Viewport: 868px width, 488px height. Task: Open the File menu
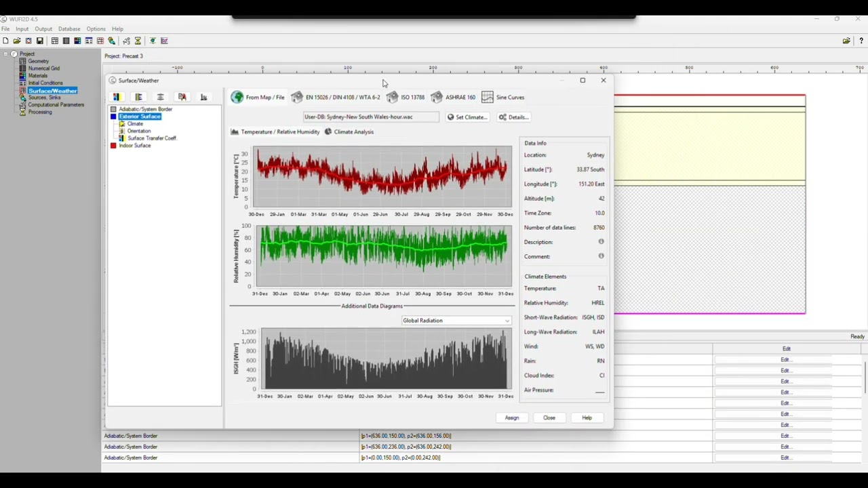[5, 29]
